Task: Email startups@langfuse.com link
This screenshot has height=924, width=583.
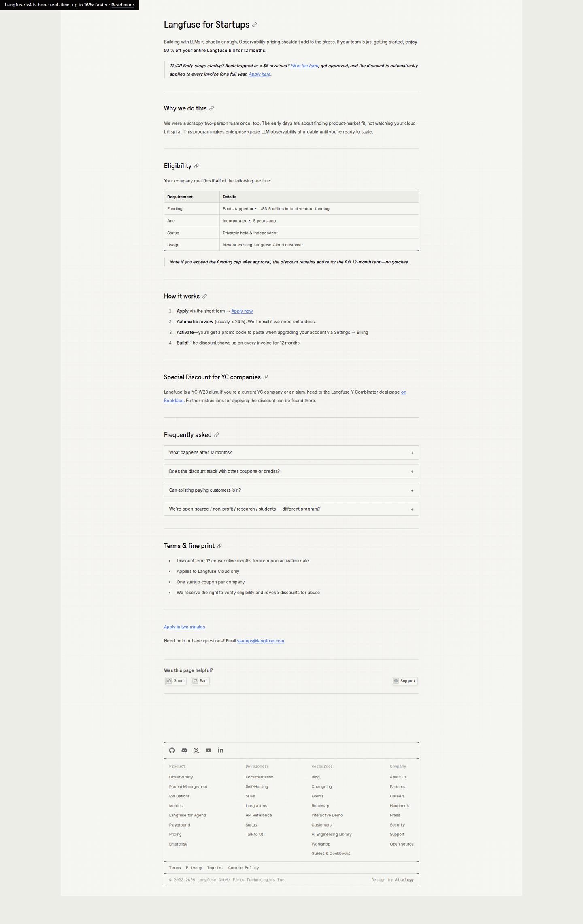Action: coord(261,641)
